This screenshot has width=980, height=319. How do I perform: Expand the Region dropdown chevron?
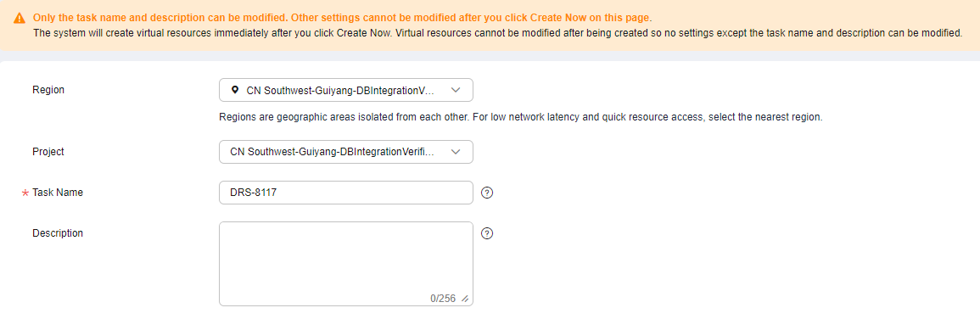tap(456, 90)
